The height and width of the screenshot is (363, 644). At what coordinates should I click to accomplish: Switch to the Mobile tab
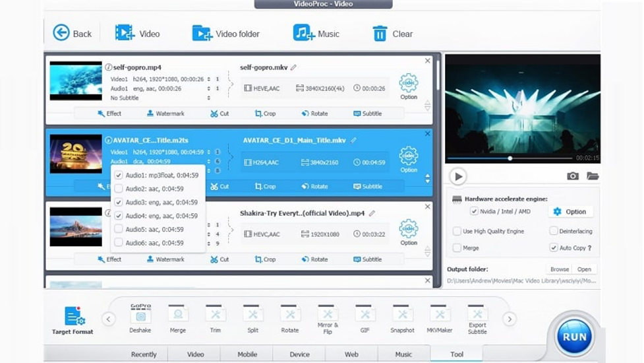pyautogui.click(x=247, y=354)
